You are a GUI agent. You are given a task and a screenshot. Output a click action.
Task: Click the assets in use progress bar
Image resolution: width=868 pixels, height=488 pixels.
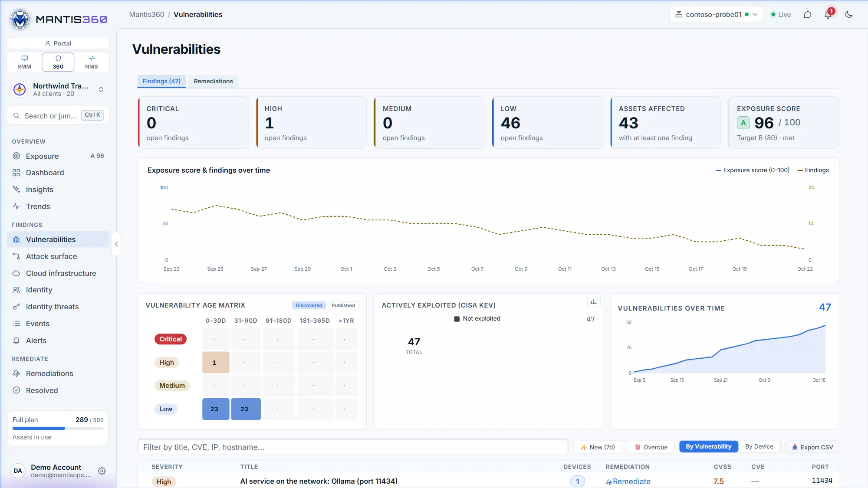click(58, 428)
